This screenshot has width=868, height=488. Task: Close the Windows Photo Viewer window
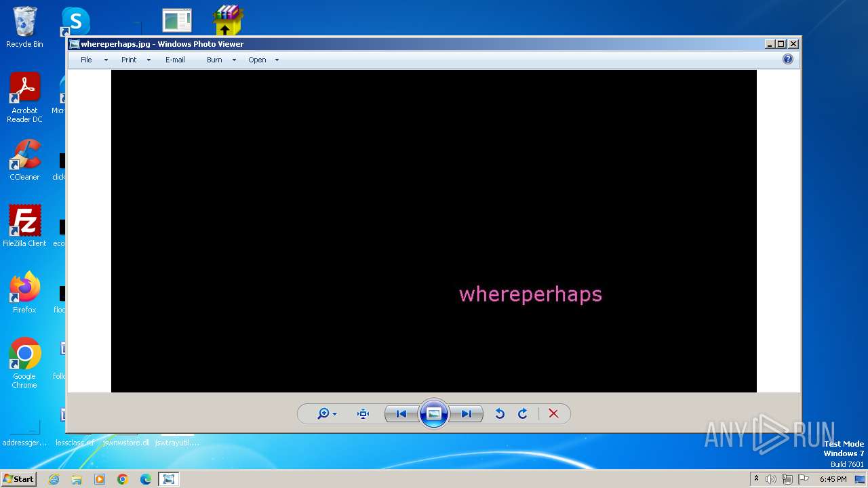[793, 44]
